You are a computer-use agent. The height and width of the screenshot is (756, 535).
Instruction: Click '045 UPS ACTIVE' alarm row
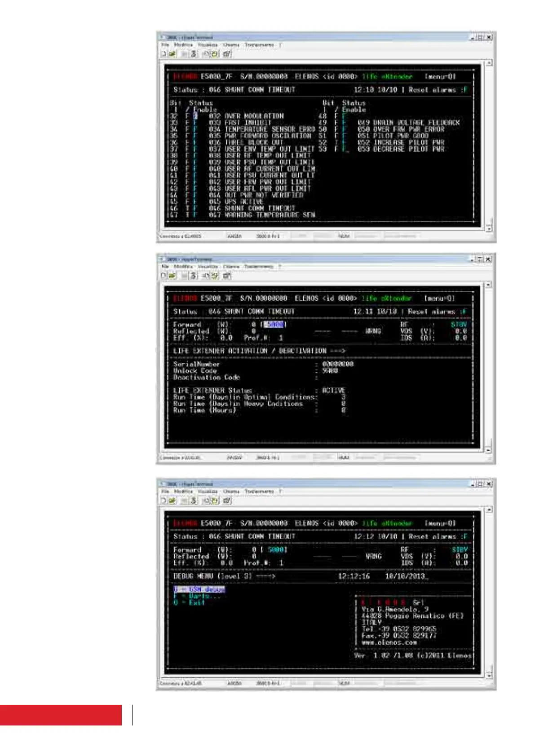[x=236, y=202]
